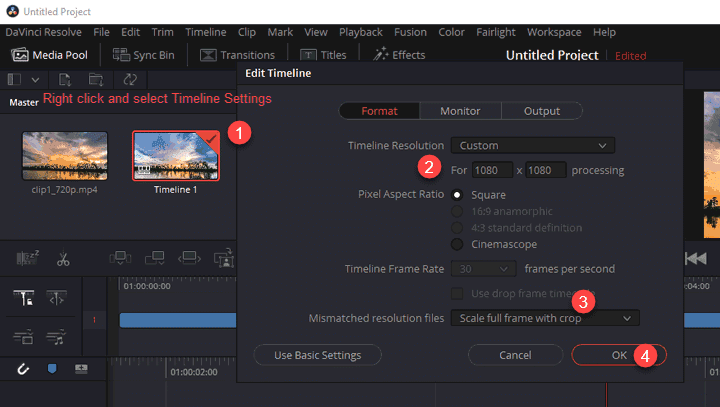Open the Playback menu
Image resolution: width=720 pixels, height=407 pixels.
click(x=361, y=32)
